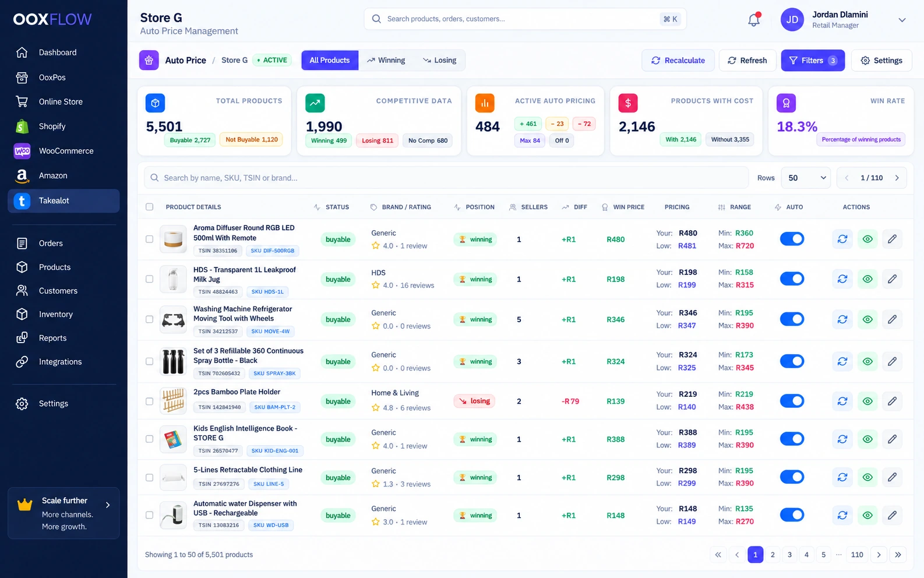Screen dimensions: 924x578
Task: Check the select-all products checkbox
Action: pyautogui.click(x=150, y=207)
